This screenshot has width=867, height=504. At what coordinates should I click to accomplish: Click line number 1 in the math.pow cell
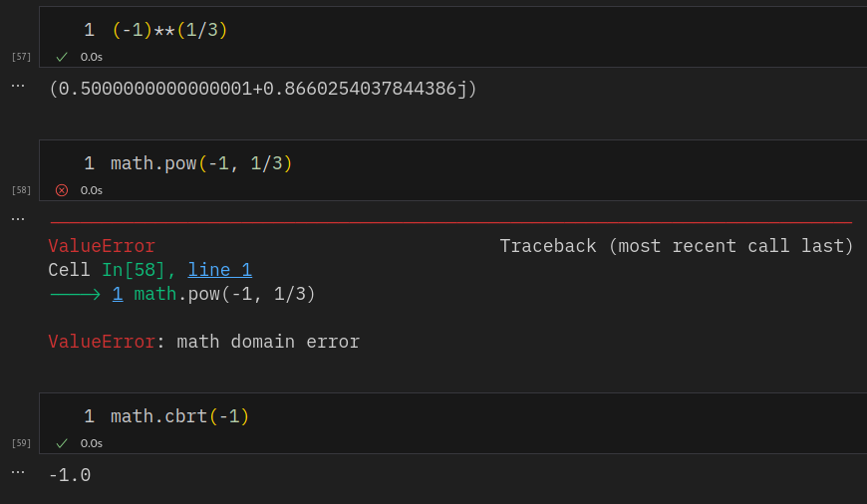[x=89, y=163]
